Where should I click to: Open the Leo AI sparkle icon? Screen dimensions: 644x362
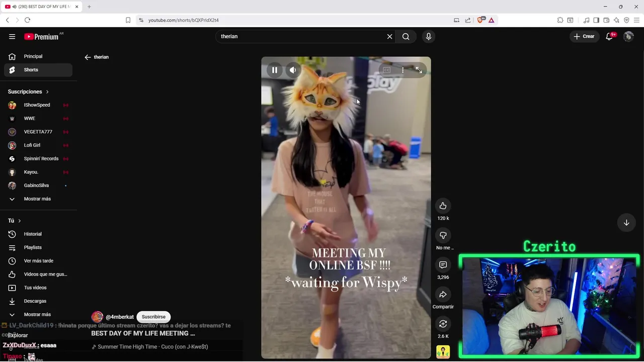click(x=616, y=20)
